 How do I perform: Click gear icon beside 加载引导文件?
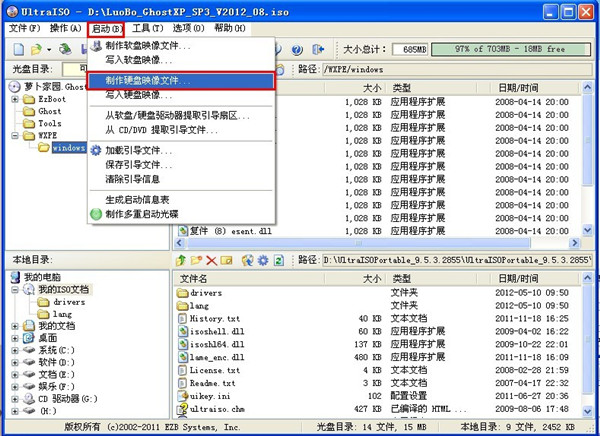click(96, 150)
